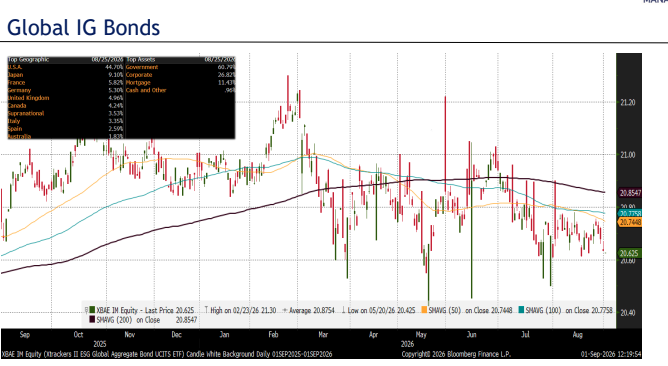Click the green 20.625 last price tag
668x366 pixels.
[x=630, y=254]
